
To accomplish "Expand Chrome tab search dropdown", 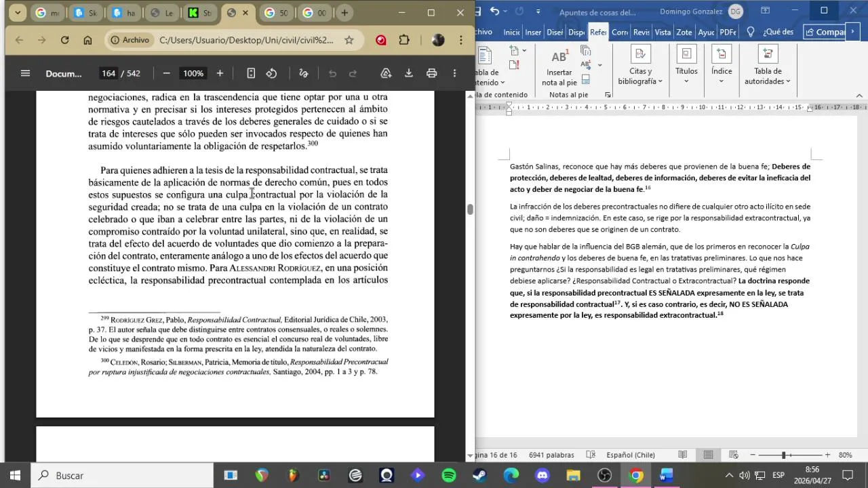I will (x=18, y=13).
